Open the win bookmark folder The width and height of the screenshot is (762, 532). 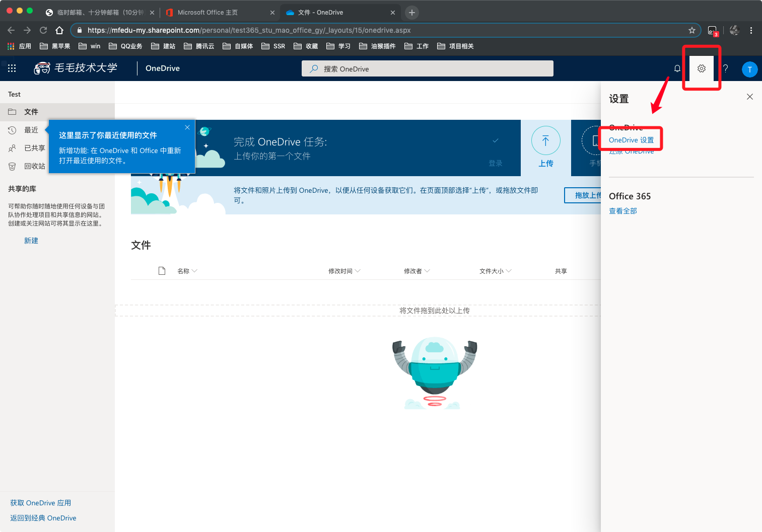[x=90, y=46]
